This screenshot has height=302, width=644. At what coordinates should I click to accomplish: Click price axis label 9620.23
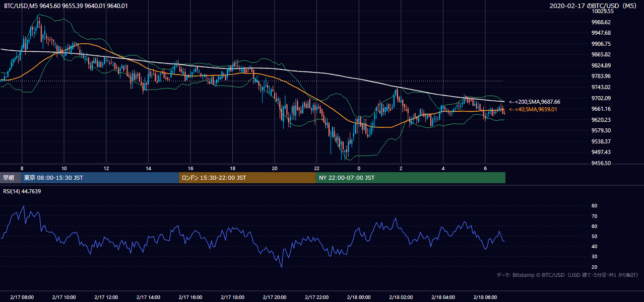coord(601,120)
